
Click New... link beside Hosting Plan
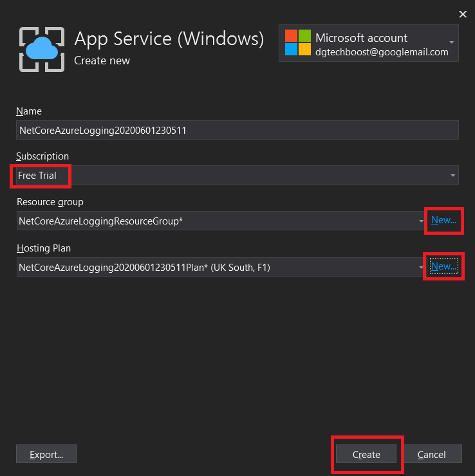point(443,266)
